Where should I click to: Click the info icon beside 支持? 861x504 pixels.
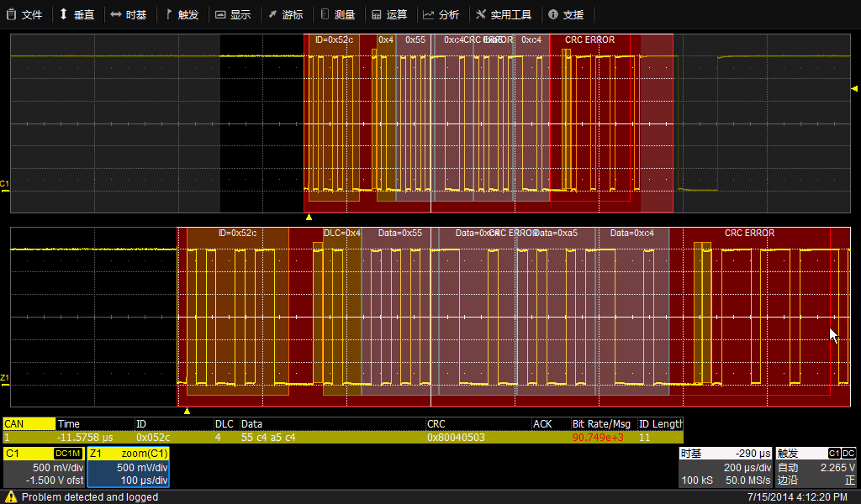[553, 15]
